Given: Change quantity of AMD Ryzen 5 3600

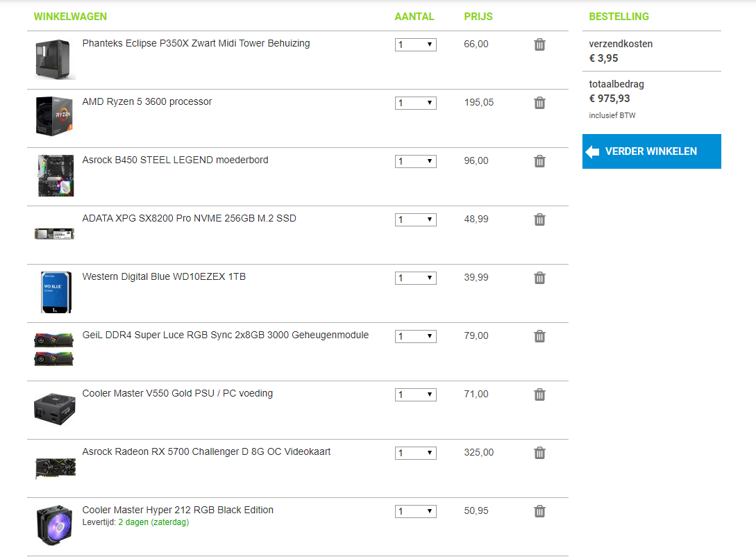Looking at the screenshot, I should pyautogui.click(x=416, y=103).
